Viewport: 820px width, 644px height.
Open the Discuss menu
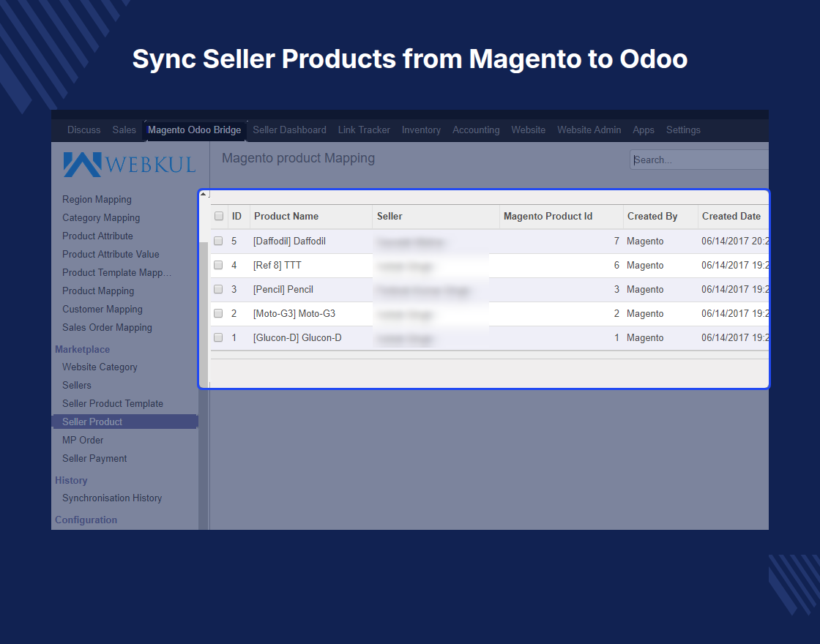[83, 130]
